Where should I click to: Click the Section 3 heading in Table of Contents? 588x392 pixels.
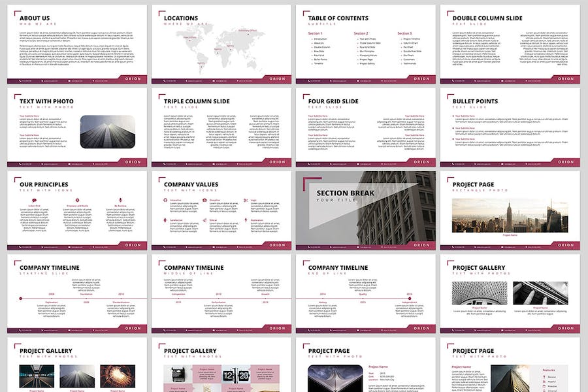tap(404, 33)
